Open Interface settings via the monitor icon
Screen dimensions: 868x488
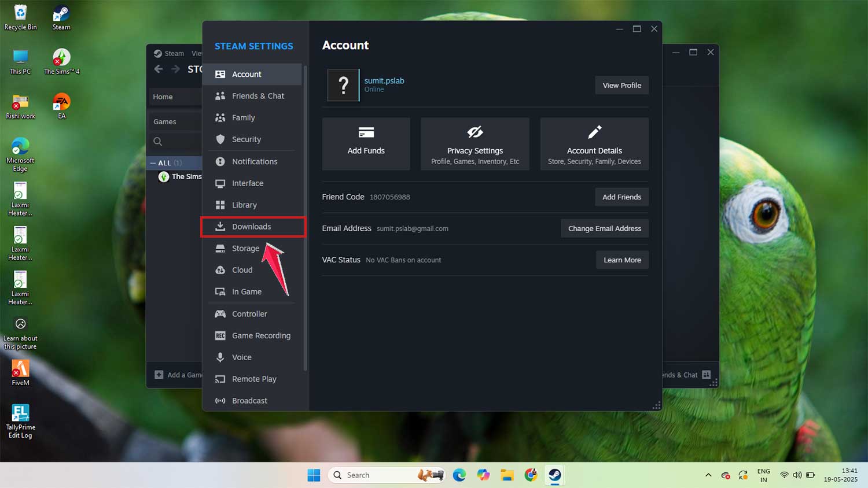[220, 183]
